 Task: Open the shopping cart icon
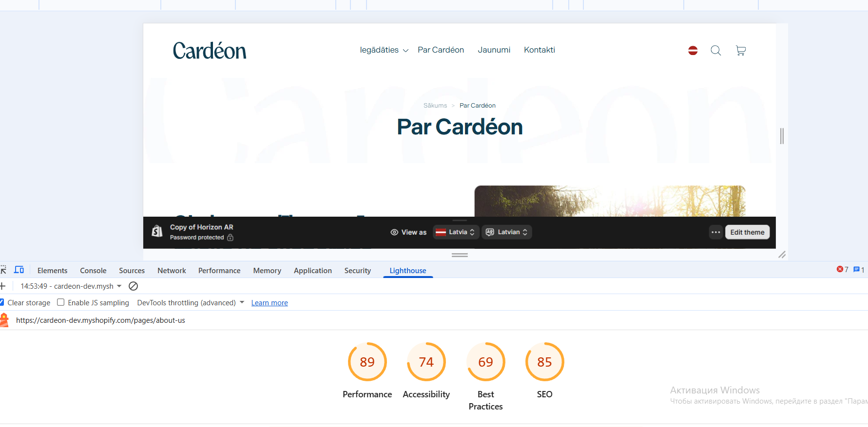tap(741, 50)
